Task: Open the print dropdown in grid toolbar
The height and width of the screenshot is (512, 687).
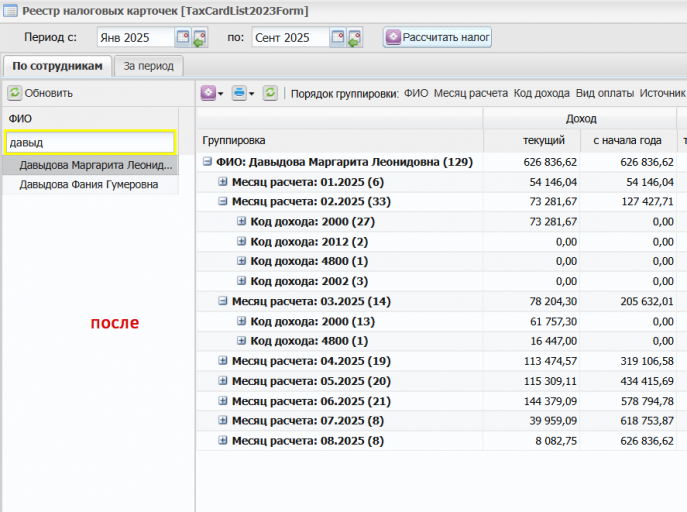Action: [x=243, y=93]
